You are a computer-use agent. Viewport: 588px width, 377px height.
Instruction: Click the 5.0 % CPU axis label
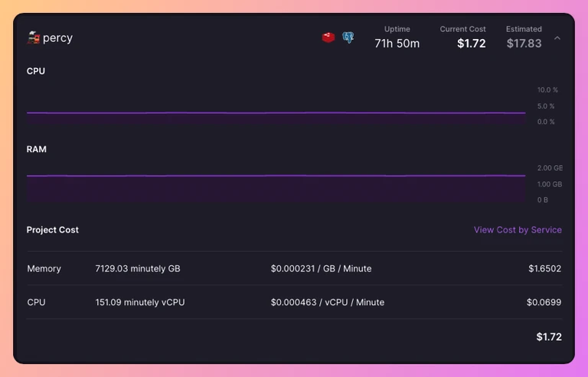(x=546, y=106)
